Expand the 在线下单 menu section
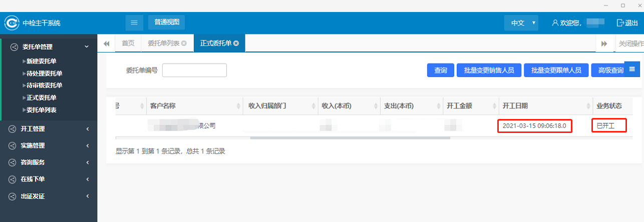This screenshot has height=222, width=644. click(49, 179)
